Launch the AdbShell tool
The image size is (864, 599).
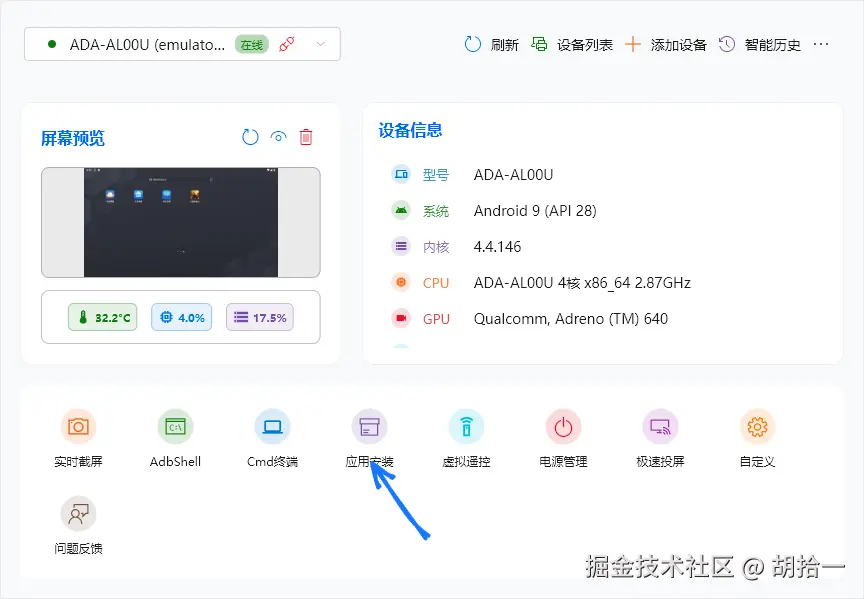tap(175, 438)
